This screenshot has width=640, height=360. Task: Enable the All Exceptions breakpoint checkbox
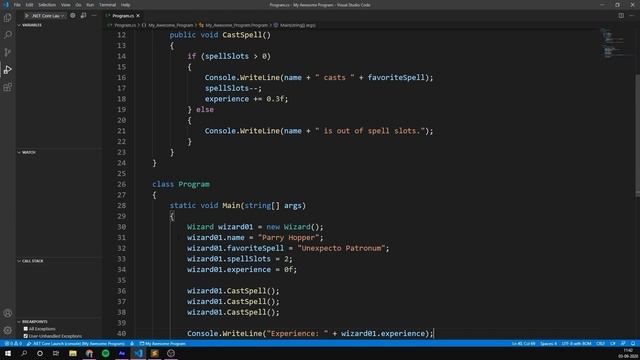26,329
